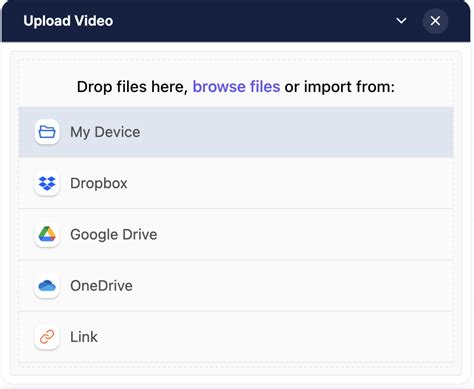The width and height of the screenshot is (474, 389).
Task: Click the Google Drive logo icon
Action: (x=47, y=234)
